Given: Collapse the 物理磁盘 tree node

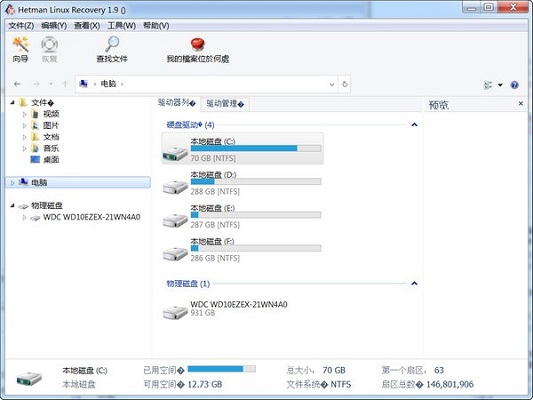Looking at the screenshot, I should coord(13,205).
